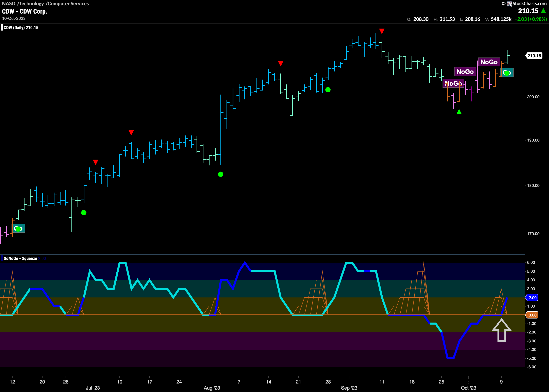This screenshot has width=549, height=392.
Task: Click the green price-up arrow beside 210.15
Action: coord(544,11)
